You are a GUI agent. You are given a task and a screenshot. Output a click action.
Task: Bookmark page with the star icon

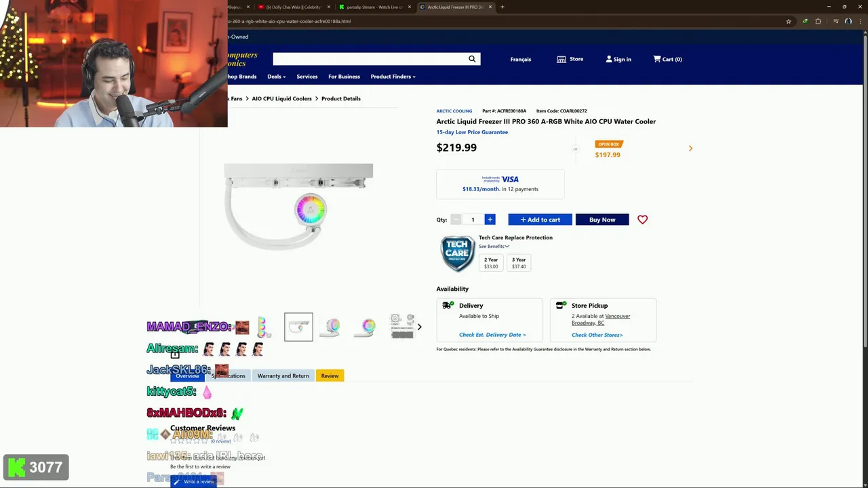[789, 21]
